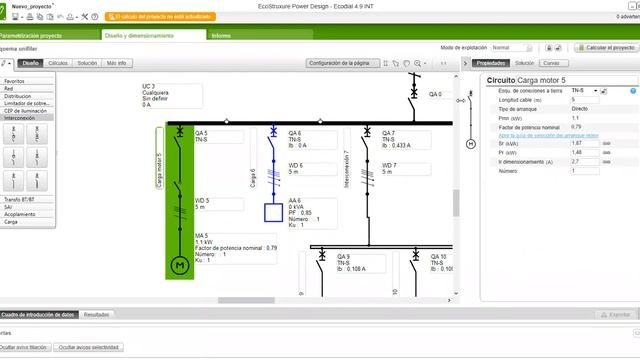This screenshot has height=360, width=640.
Task: Expand the SAI palette section
Action: 27,207
